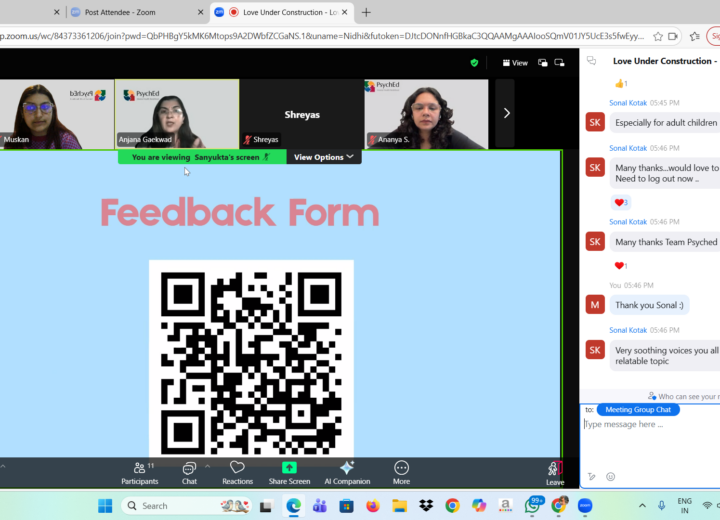This screenshot has height=520, width=720.
Task: Show next participants with the right arrow
Action: pyautogui.click(x=506, y=113)
